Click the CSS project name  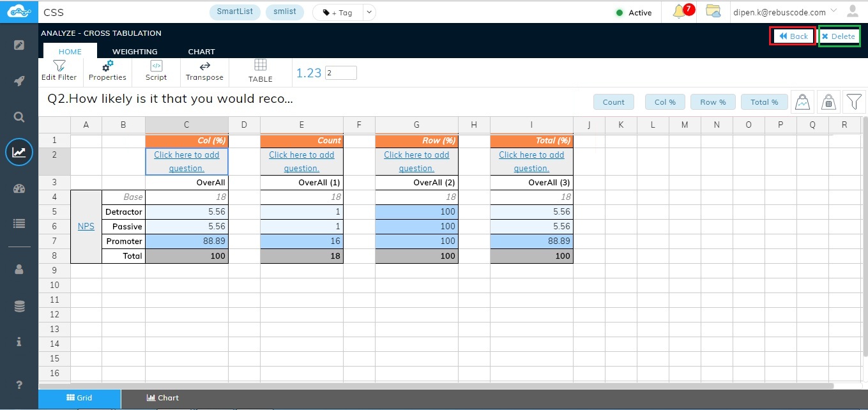click(x=54, y=12)
